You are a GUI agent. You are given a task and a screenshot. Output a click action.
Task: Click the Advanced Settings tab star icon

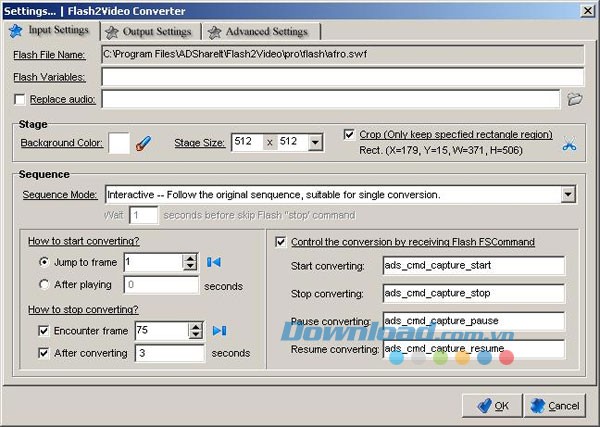(x=214, y=32)
